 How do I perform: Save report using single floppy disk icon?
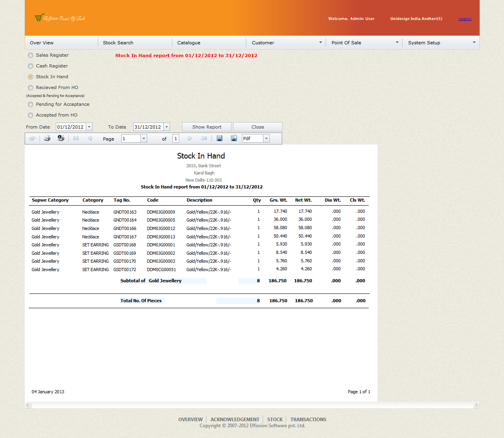click(219, 138)
